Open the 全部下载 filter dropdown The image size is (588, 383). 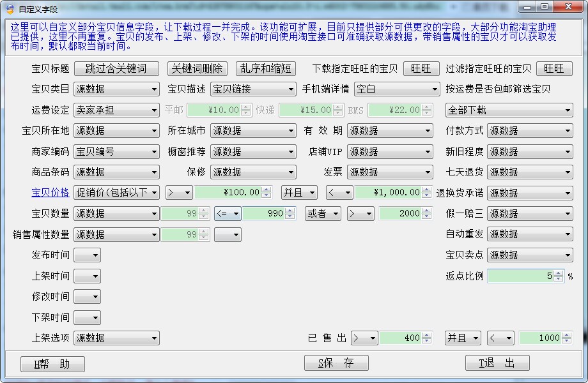[x=509, y=110]
